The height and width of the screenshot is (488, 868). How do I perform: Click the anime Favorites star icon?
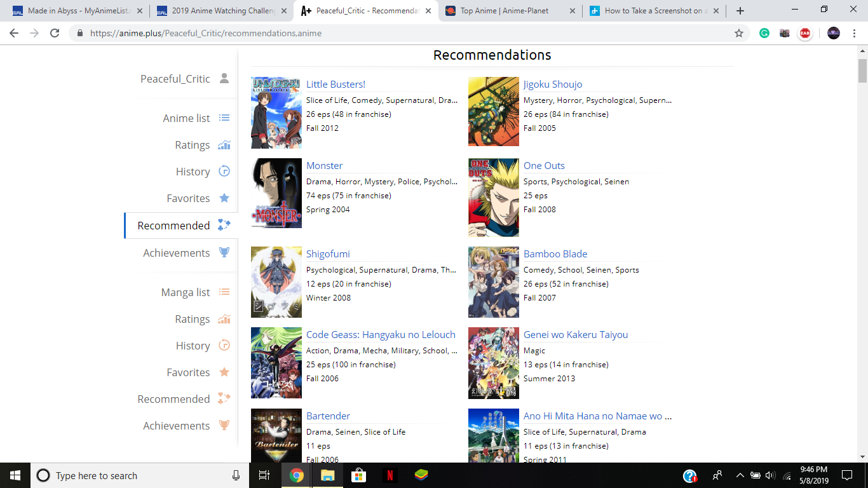(224, 198)
